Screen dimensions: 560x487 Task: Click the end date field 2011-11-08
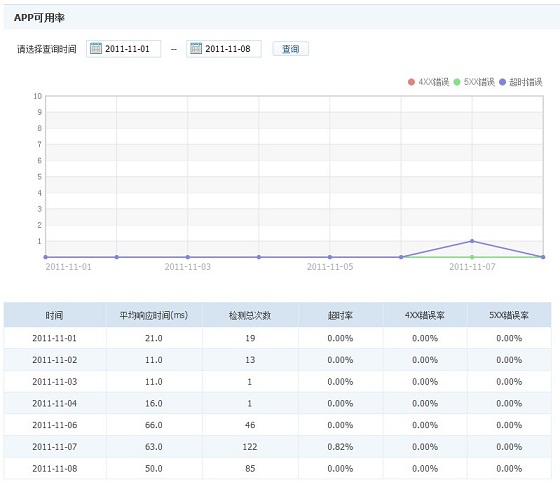coord(224,49)
